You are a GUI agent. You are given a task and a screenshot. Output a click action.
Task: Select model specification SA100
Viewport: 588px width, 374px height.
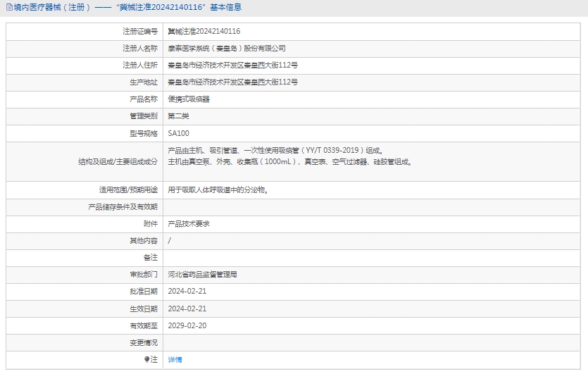pyautogui.click(x=178, y=133)
